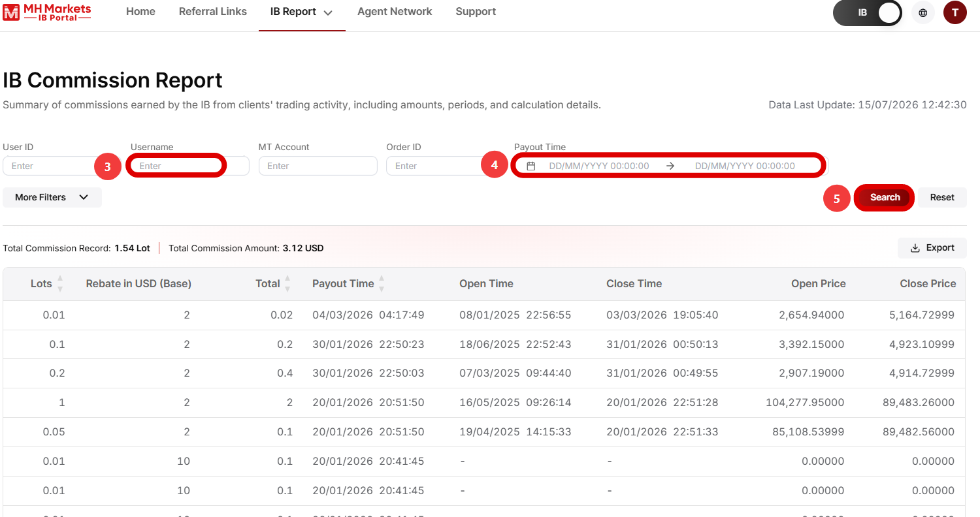Image resolution: width=980 pixels, height=517 pixels.
Task: Go to the Home tab
Action: tap(140, 12)
